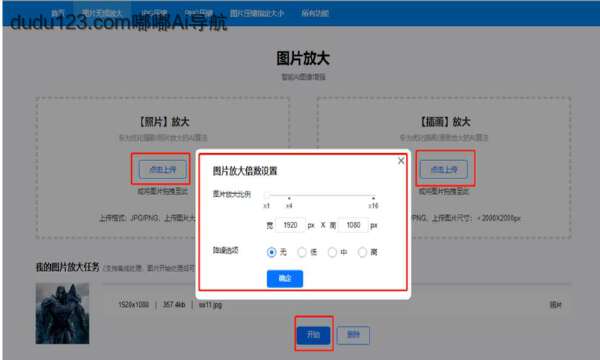Select the 中 noise reduction option
This screenshot has height=360, width=600.
pyautogui.click(x=332, y=252)
